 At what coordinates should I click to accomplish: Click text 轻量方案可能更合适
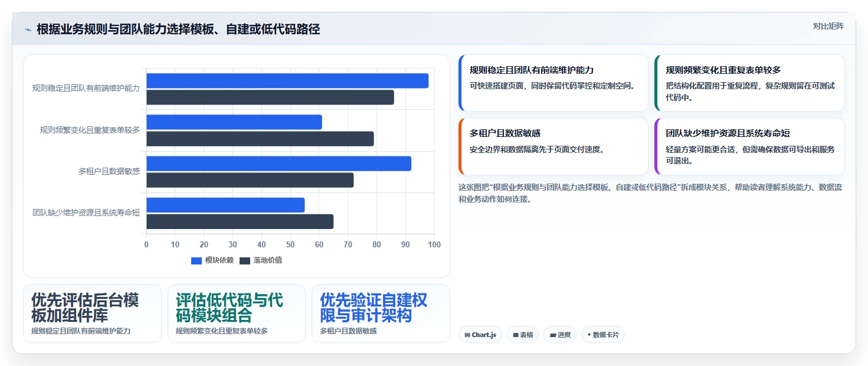pyautogui.click(x=703, y=149)
